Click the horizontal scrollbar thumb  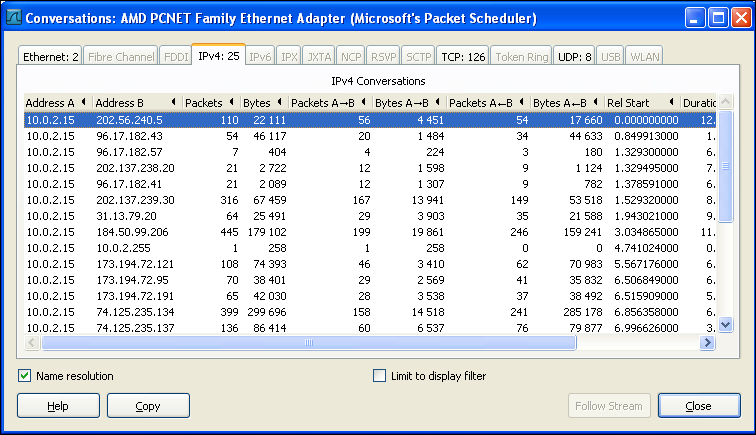pyautogui.click(x=309, y=342)
